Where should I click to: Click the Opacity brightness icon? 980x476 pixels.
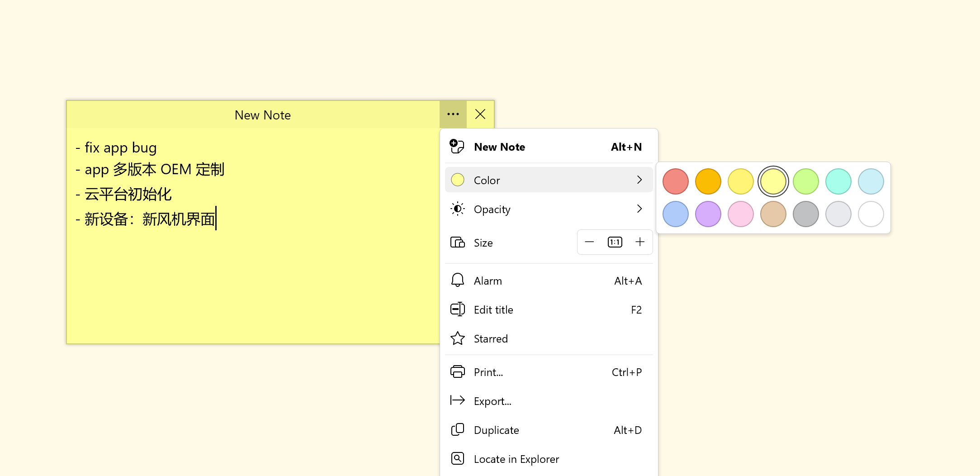point(457,209)
